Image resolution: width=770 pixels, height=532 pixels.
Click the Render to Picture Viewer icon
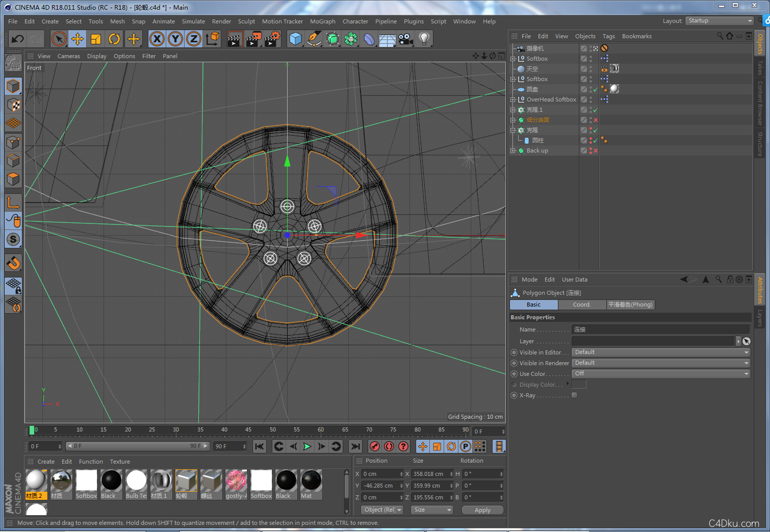coord(253,39)
